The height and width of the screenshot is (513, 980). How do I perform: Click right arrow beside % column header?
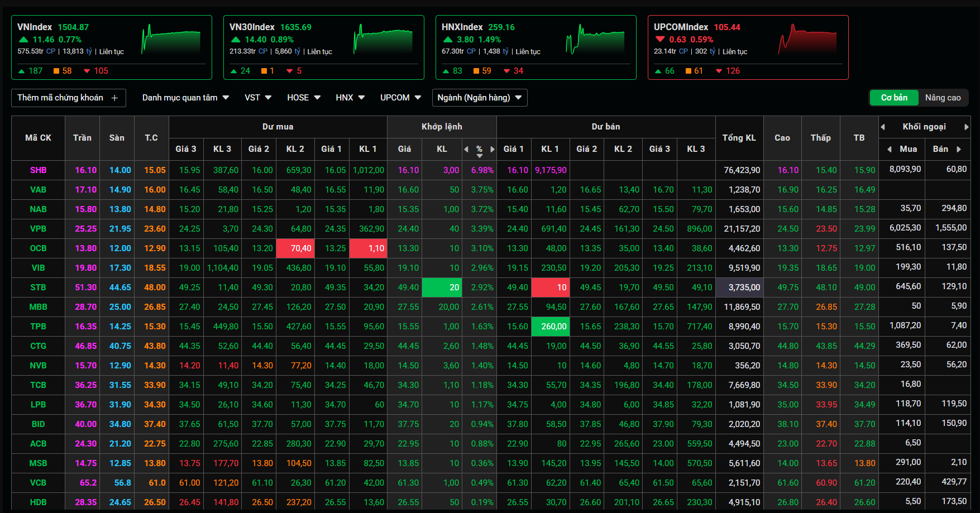point(492,149)
